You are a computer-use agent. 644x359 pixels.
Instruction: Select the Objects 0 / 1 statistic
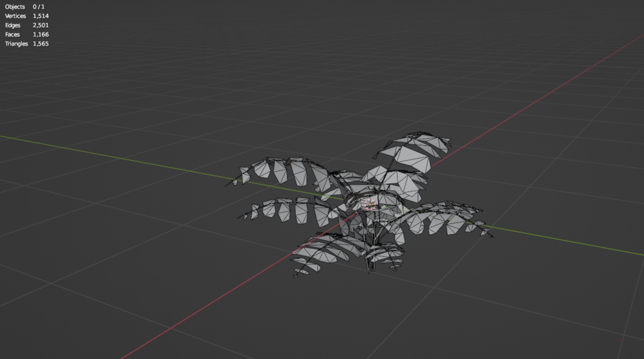[x=24, y=6]
